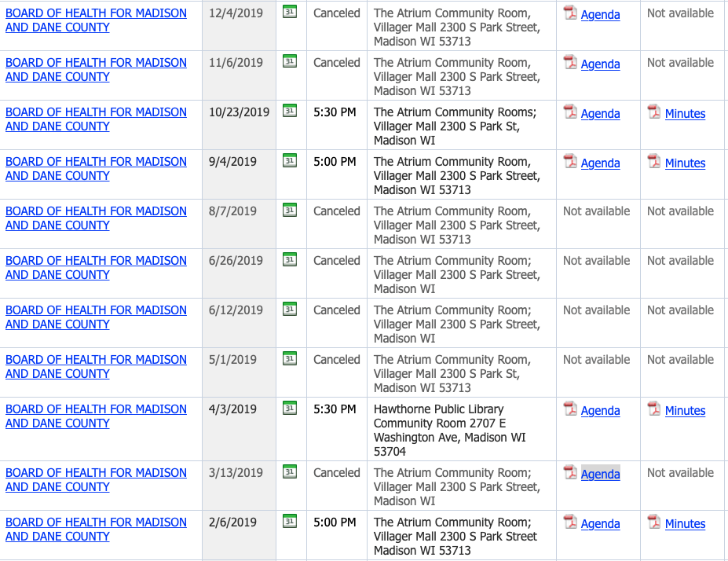The height and width of the screenshot is (561, 728).
Task: Click calendar icon in 8/7/2019 row
Action: 290,210
